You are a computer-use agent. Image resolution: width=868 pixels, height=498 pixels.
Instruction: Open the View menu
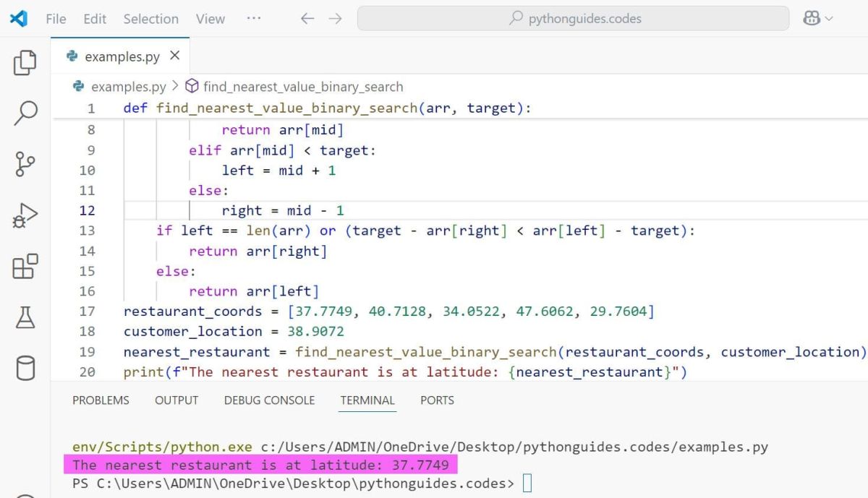[x=210, y=19]
